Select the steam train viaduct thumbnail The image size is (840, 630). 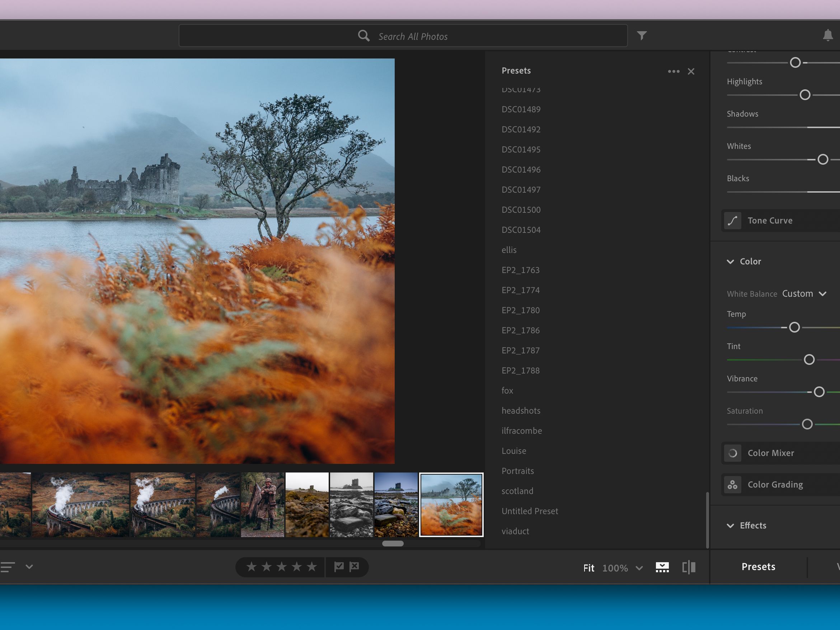pyautogui.click(x=80, y=505)
